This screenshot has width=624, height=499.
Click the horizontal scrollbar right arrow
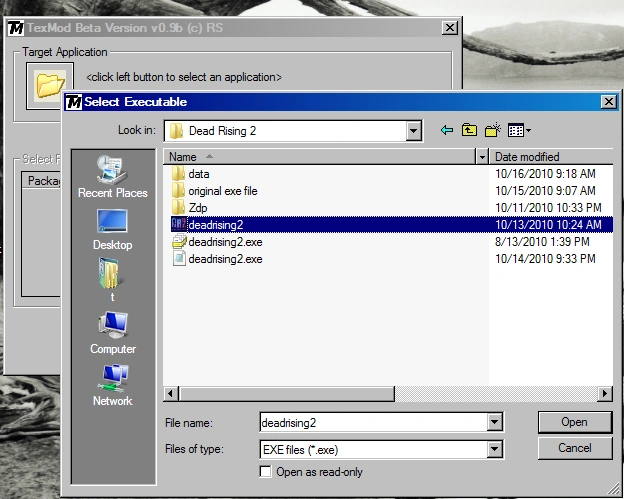605,394
